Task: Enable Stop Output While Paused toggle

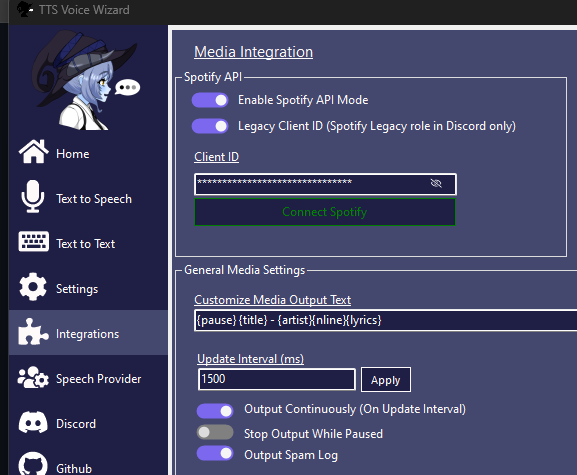Action: point(215,432)
